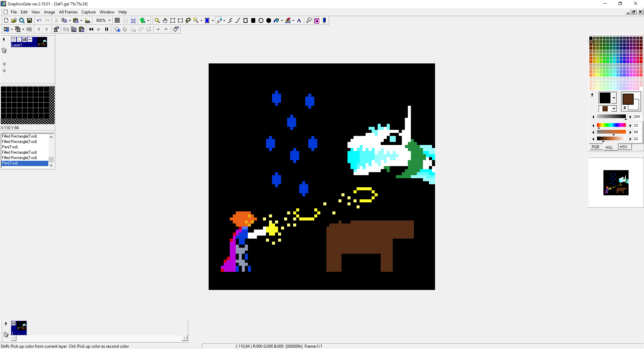644x349 pixels.
Task: Select the filled rectangle tool
Action: [253, 20]
